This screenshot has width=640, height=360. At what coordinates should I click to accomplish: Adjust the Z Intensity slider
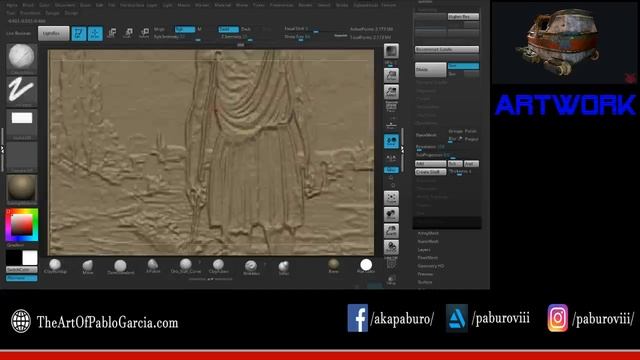237,37
